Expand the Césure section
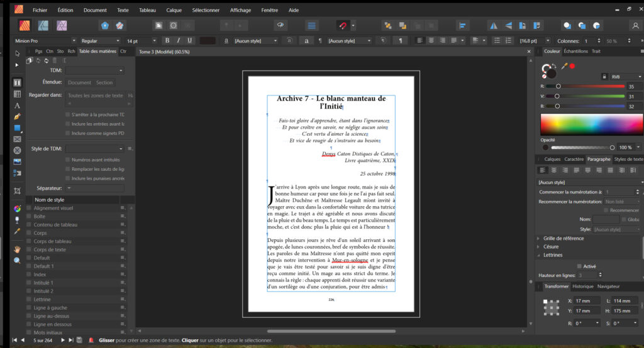The width and height of the screenshot is (644, 348). pyautogui.click(x=538, y=247)
